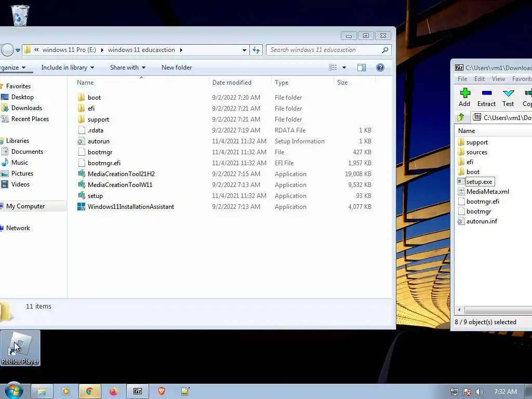Expand address bar history dropdown
The width and height of the screenshot is (532, 399).
(244, 50)
